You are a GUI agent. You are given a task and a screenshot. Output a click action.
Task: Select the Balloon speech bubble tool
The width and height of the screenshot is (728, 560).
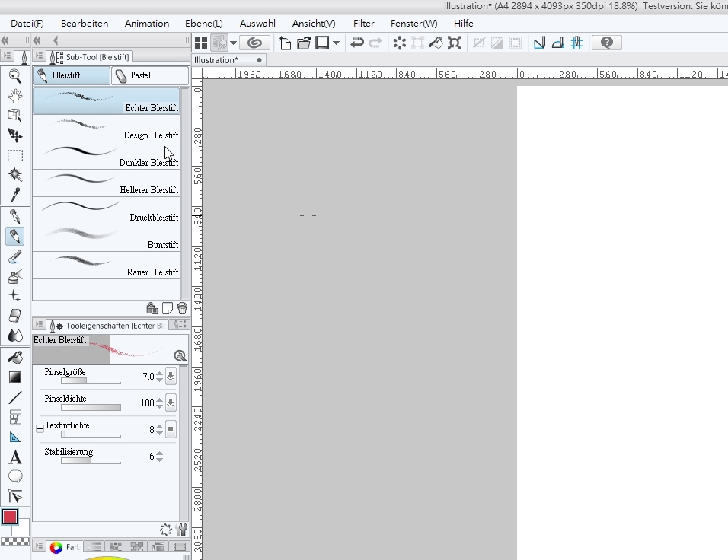click(x=14, y=477)
